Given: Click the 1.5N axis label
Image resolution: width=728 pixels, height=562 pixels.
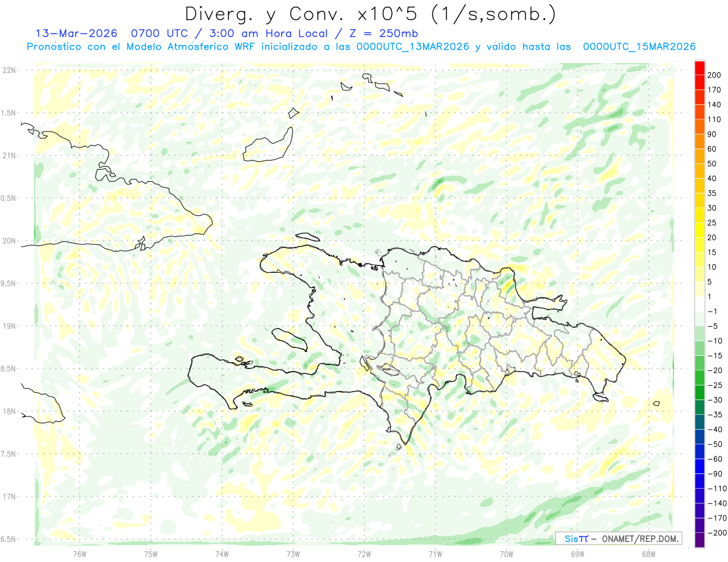Looking at the screenshot, I should 8,113.
